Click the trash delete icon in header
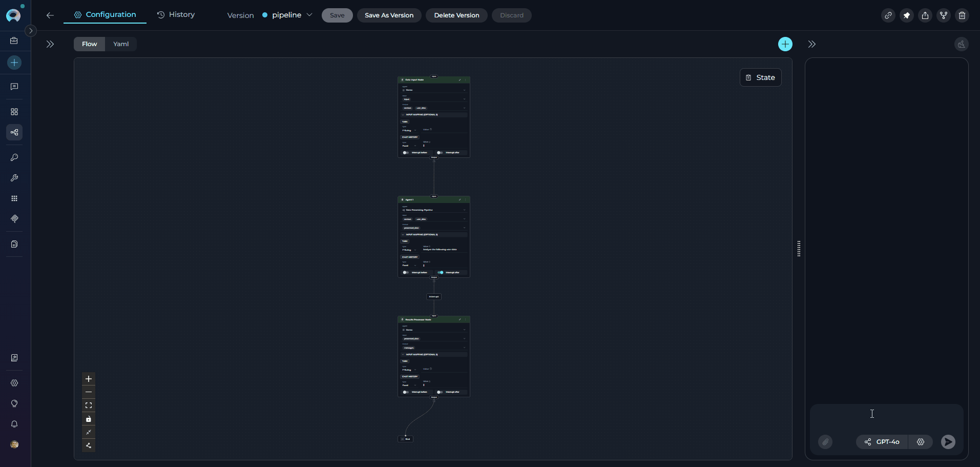The width and height of the screenshot is (980, 467). (x=962, y=15)
